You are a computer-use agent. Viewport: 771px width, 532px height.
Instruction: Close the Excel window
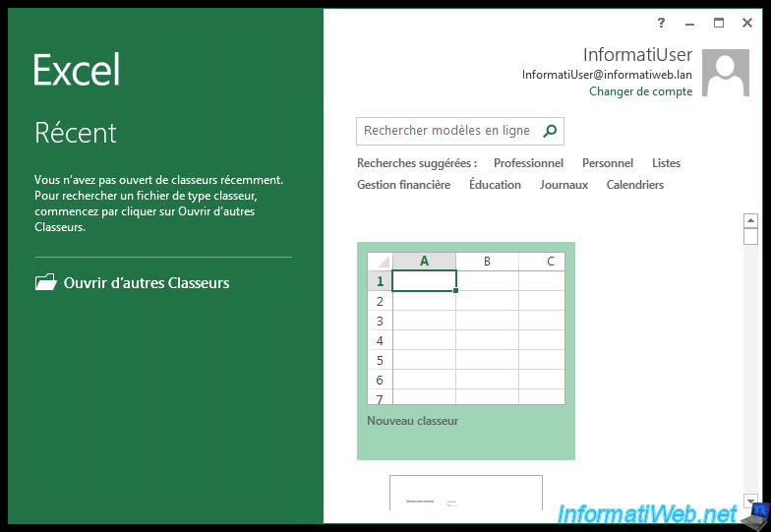747,23
